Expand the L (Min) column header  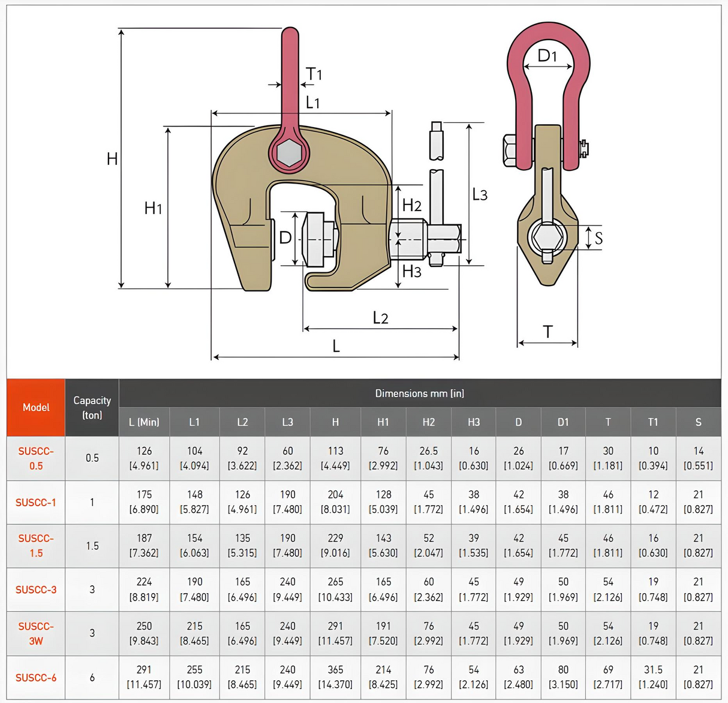144,422
